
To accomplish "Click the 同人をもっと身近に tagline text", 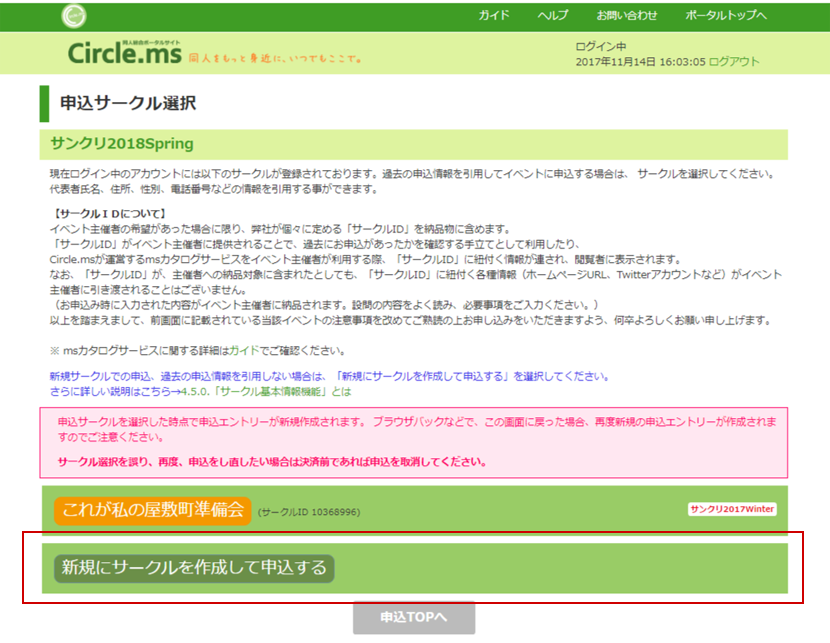I will click(x=275, y=58).
